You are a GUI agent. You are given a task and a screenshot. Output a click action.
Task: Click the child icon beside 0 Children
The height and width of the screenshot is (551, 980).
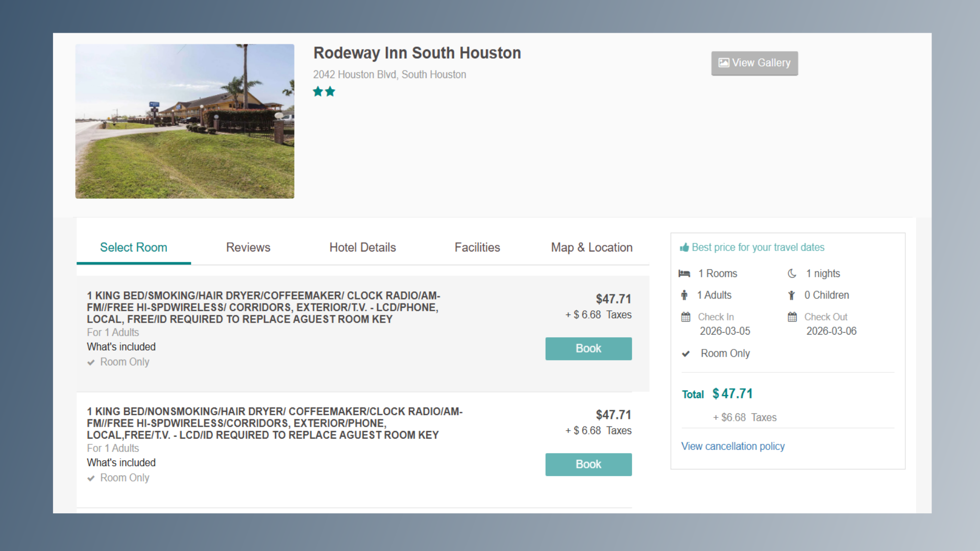click(791, 295)
